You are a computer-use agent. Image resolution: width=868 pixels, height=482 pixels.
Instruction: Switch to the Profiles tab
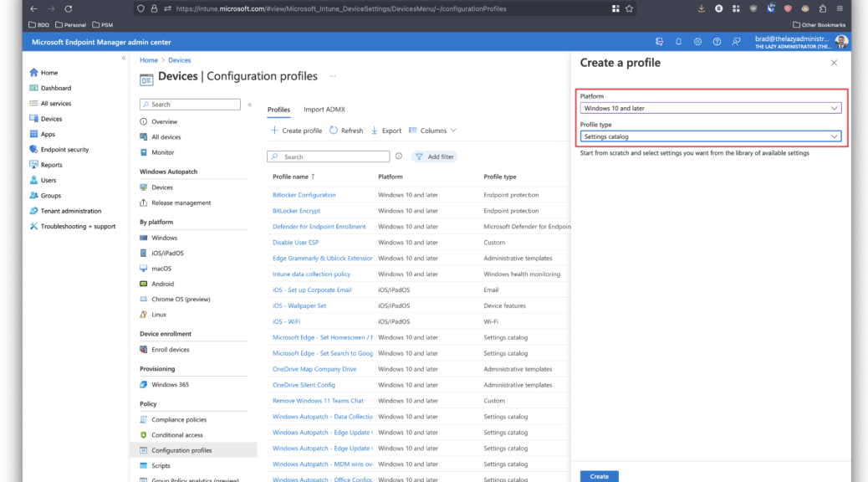click(x=278, y=110)
